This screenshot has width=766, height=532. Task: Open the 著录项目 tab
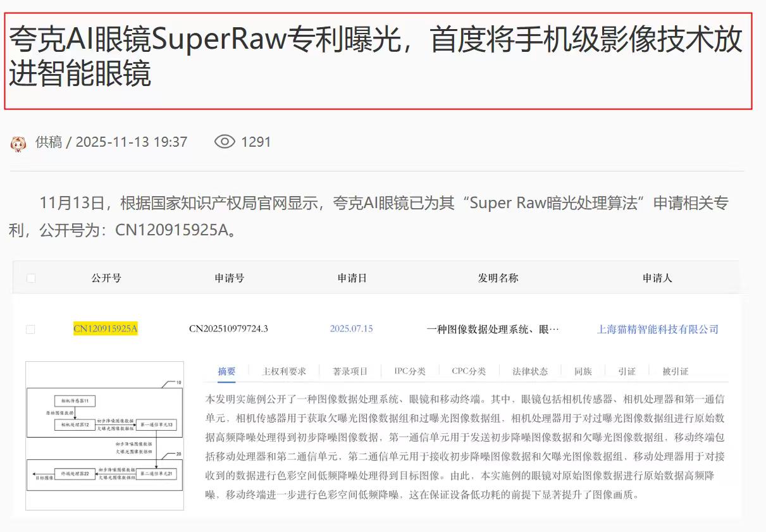pos(350,371)
